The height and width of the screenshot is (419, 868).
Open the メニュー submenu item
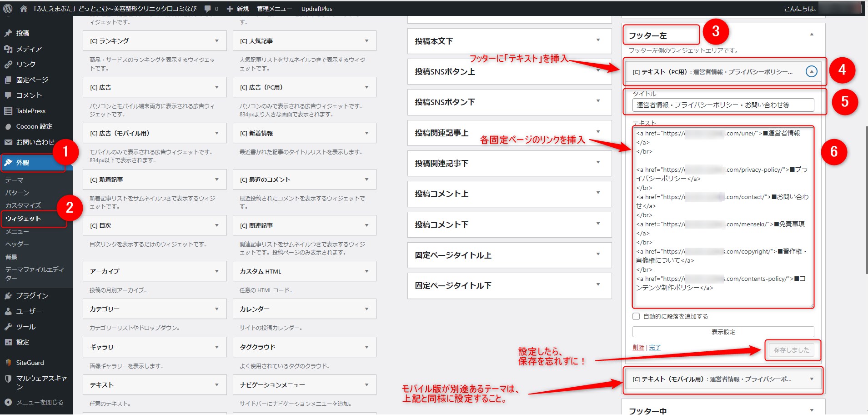pos(17,231)
